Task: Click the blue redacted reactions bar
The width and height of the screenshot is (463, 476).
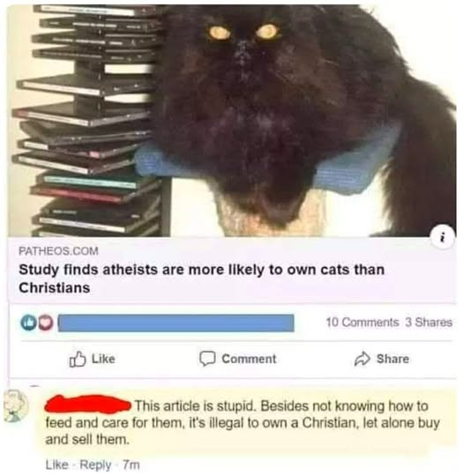Action: click(176, 323)
